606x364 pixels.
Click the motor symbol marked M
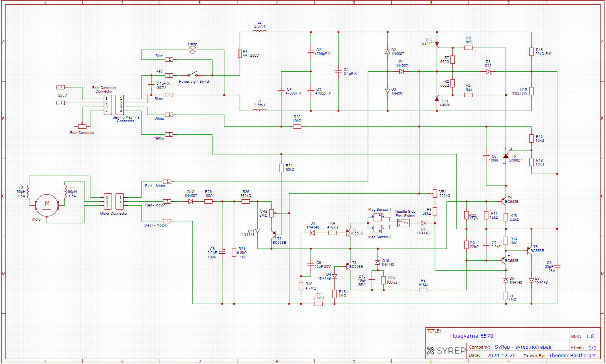(x=47, y=204)
